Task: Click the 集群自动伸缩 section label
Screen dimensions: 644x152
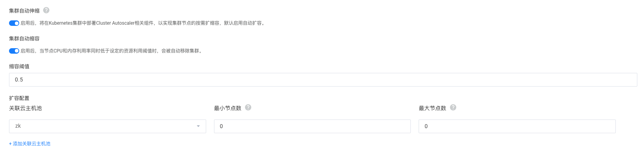Action: click(24, 11)
